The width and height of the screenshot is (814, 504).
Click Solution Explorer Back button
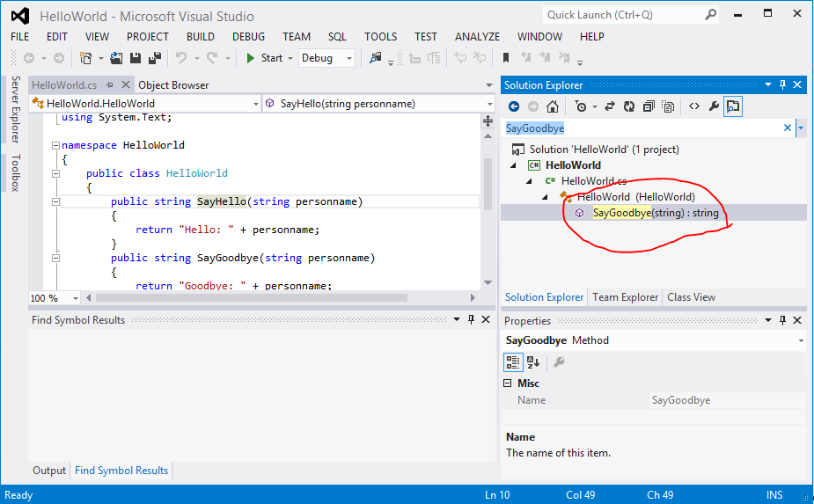[514, 106]
